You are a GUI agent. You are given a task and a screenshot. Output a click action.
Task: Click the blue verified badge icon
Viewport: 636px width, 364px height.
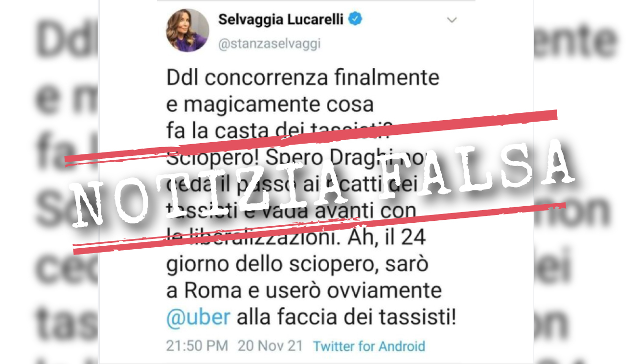[355, 20]
